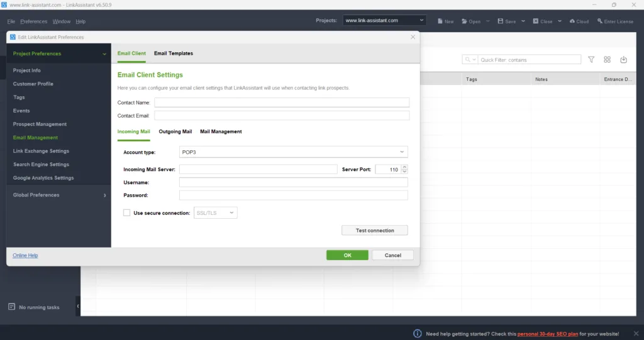Select the Email Client tab
The height and width of the screenshot is (340, 644).
point(131,53)
